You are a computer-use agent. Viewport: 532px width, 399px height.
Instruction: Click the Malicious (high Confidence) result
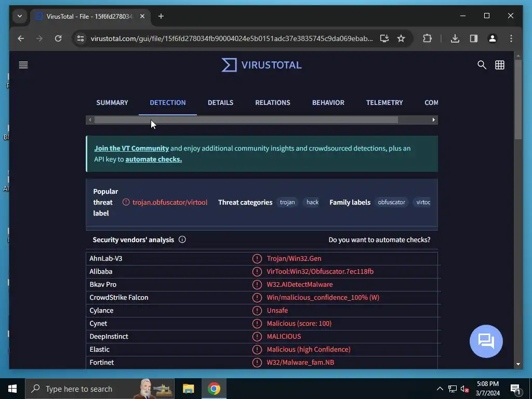click(x=309, y=349)
